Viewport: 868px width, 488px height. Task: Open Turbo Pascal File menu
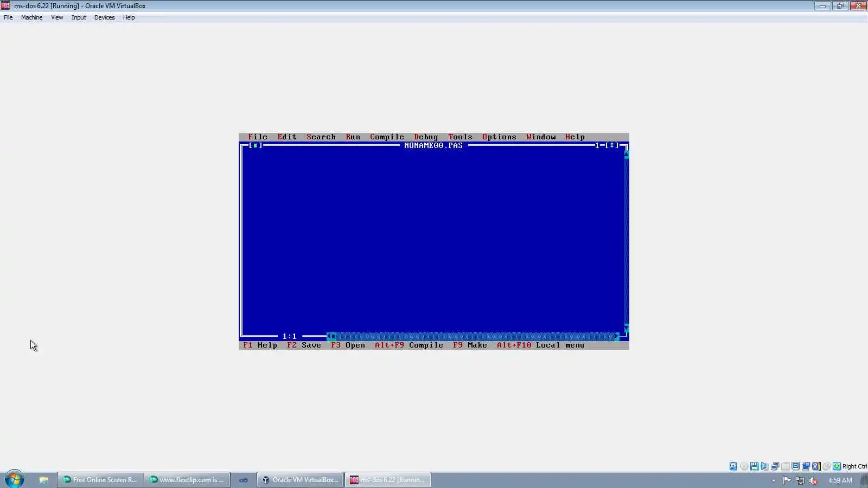[258, 137]
